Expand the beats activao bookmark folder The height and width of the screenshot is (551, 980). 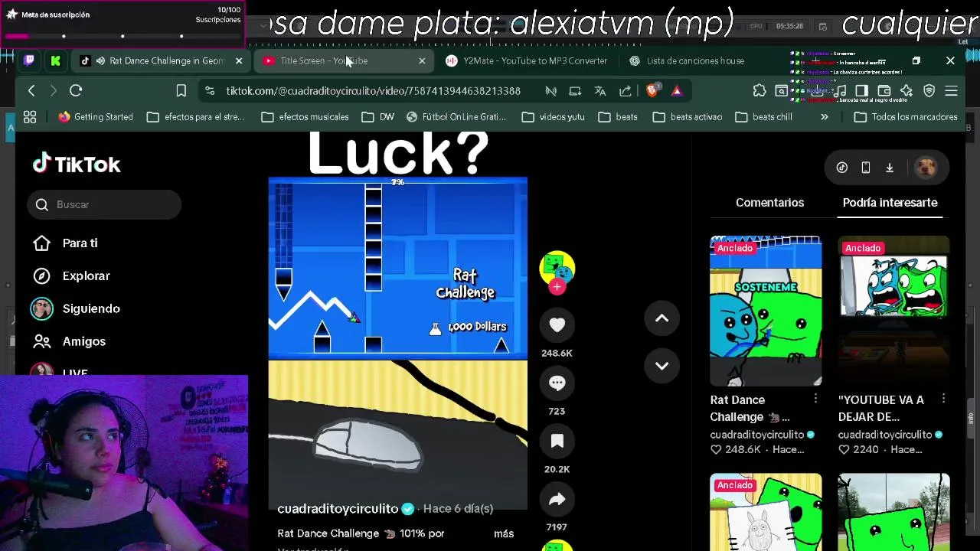(686, 117)
